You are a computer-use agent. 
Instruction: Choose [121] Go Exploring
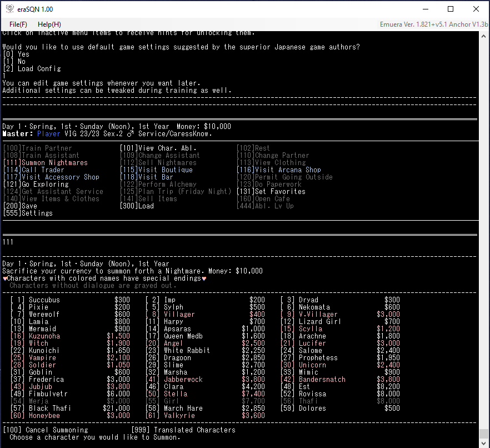click(x=36, y=185)
